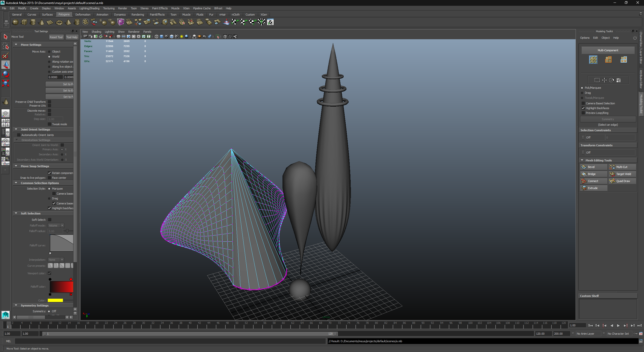Image resolution: width=644 pixels, height=352 pixels.
Task: Click the Multi-Component button
Action: pos(608,50)
